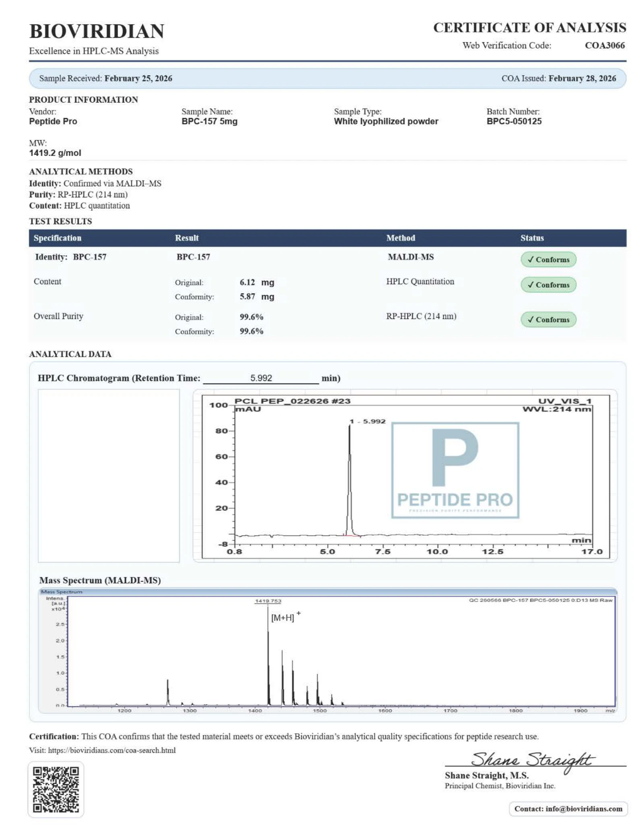The height and width of the screenshot is (834, 644).
Task: Click the HPLC peak label 1 - 5.992
Action: pos(367,421)
